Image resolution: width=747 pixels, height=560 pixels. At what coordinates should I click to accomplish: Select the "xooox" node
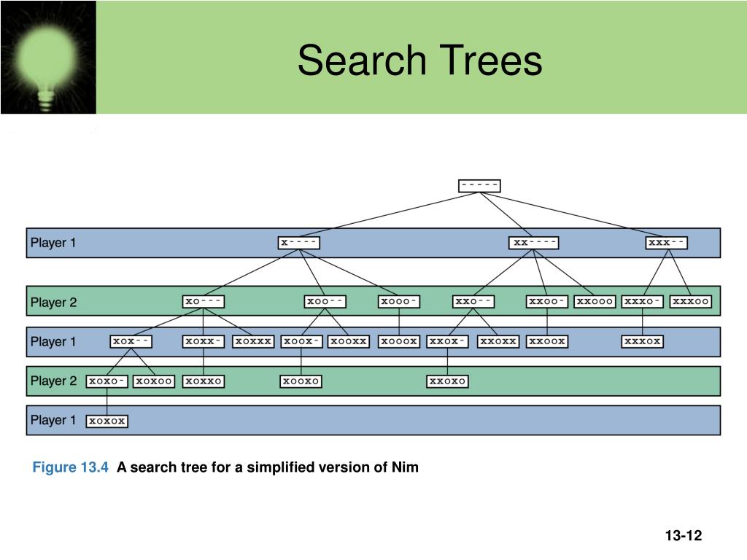click(x=399, y=342)
